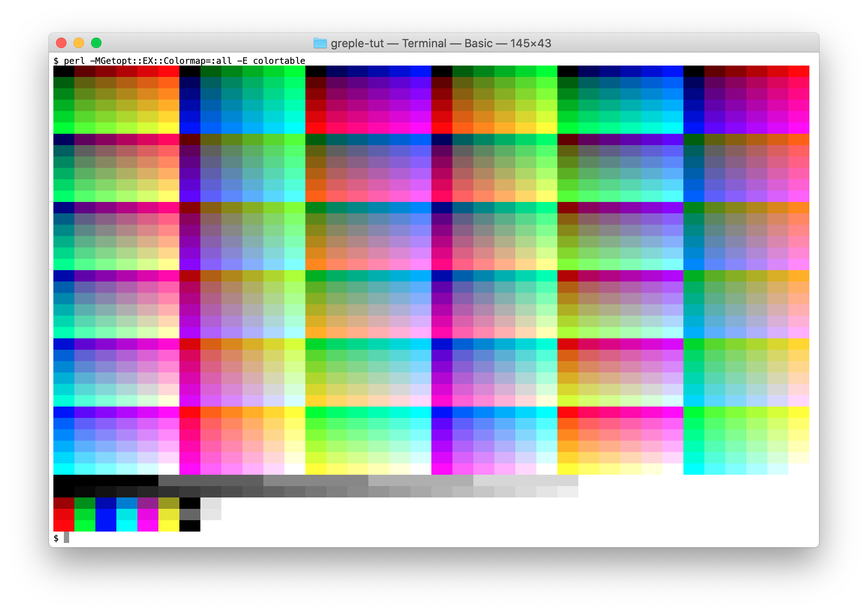Pick the bright cyan swatch in the last palette row

[127, 526]
